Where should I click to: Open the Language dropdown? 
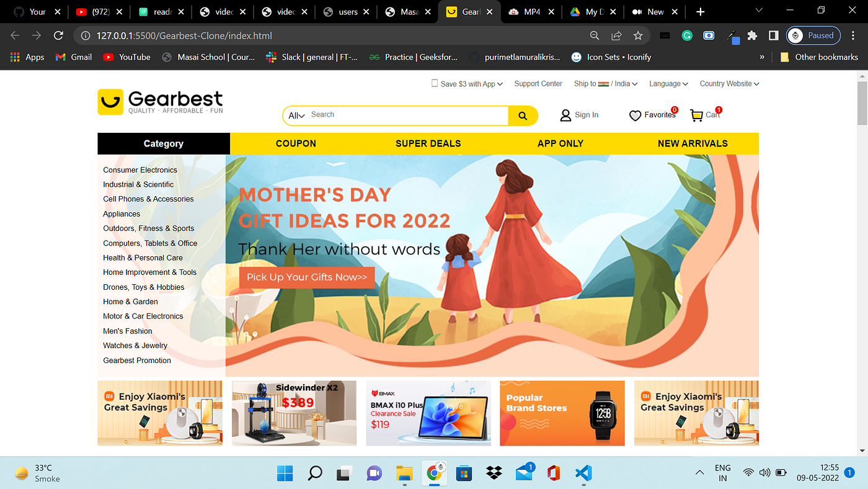pos(668,84)
